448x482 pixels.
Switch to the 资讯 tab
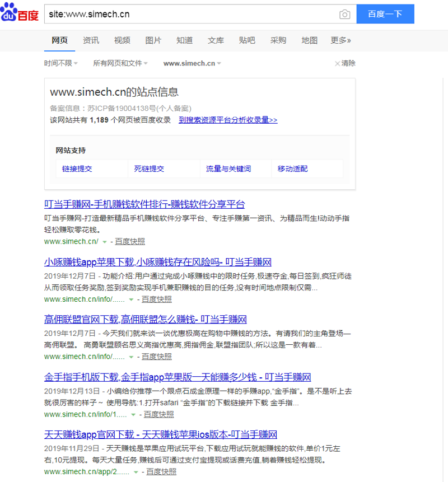[x=91, y=40]
